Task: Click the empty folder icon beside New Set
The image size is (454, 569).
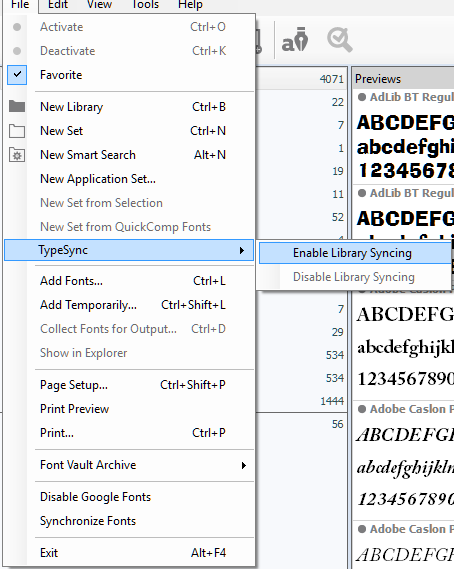Action: 17,131
